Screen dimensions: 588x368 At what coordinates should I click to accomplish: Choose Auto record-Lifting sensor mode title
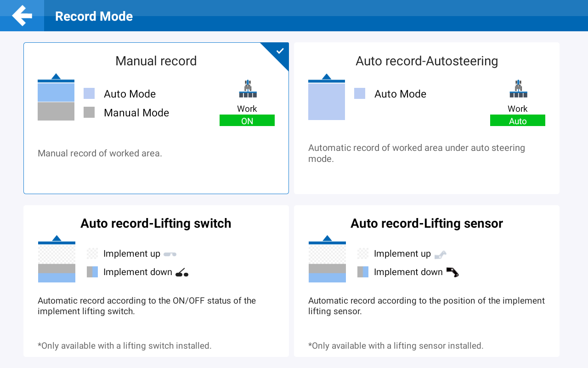(427, 224)
